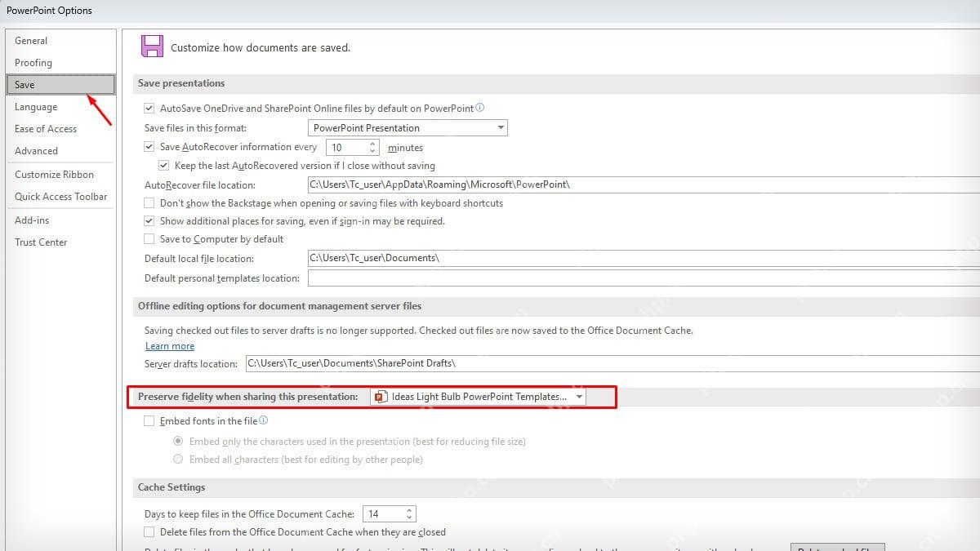Click the info icon beside AutoSave option
Image resolution: width=980 pixels, height=551 pixels.
(480, 108)
